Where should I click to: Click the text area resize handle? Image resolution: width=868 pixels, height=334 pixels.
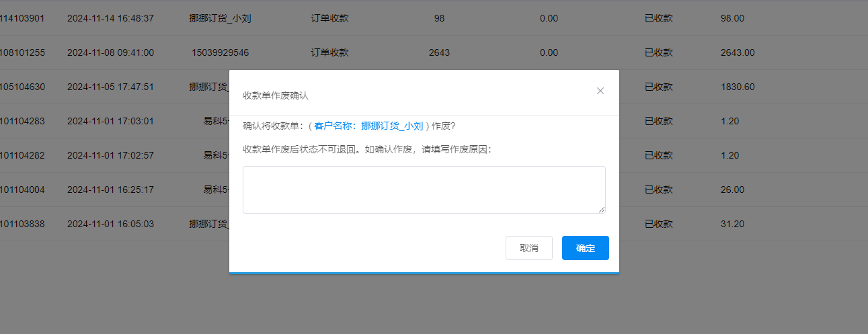point(602,210)
